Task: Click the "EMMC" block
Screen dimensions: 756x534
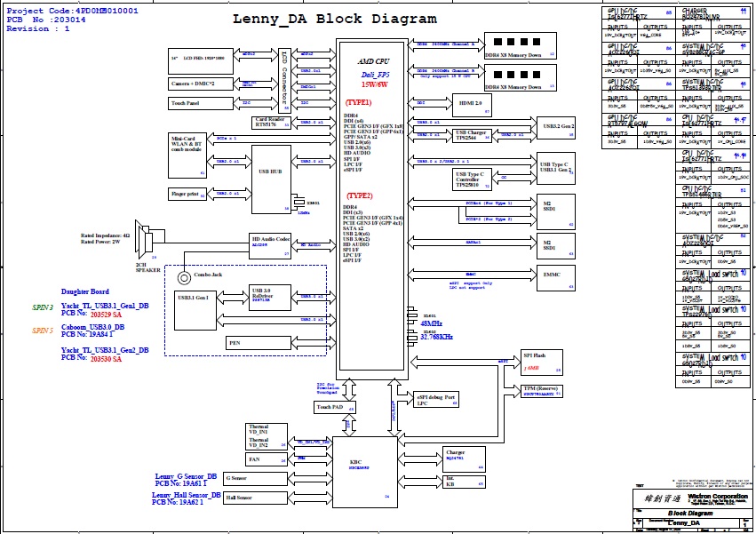Action: 556,278
